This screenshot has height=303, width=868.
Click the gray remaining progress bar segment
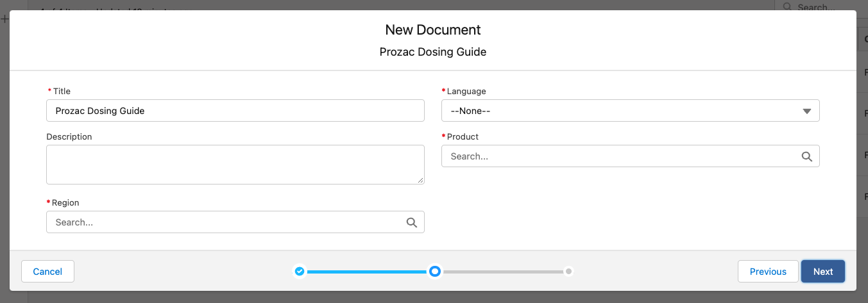[502, 272]
